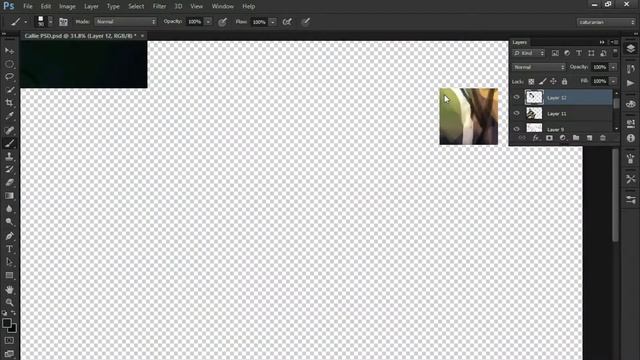Screen dimensions: 640x360
Task: Select the Gradient tool
Action: tap(9, 196)
